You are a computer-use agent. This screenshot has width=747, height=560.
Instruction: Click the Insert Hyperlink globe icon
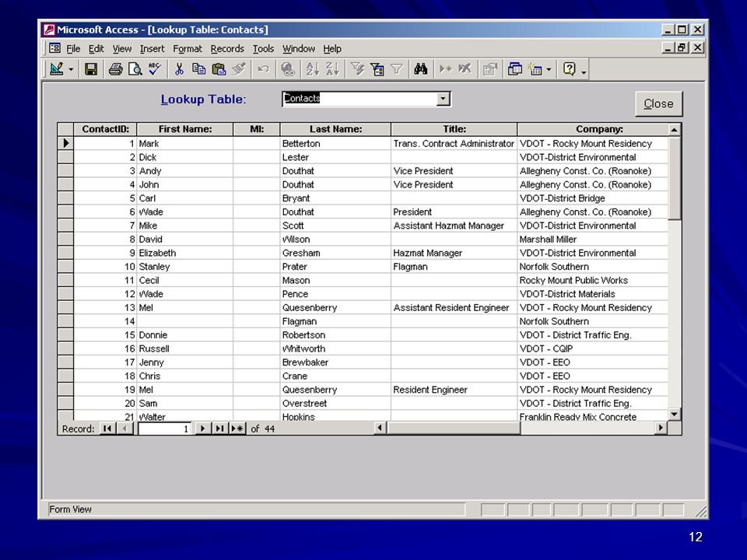point(288,69)
